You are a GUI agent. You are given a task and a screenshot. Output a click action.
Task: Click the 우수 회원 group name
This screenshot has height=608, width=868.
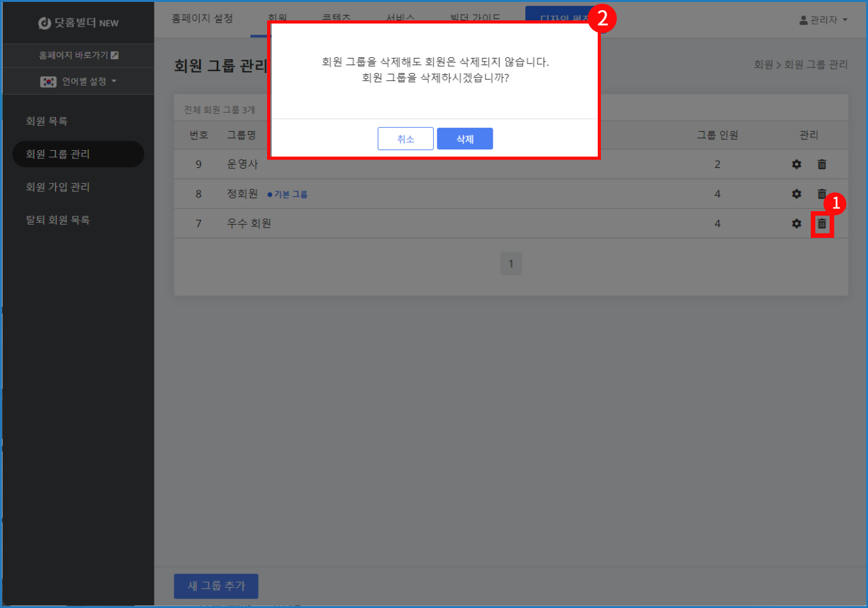tap(249, 224)
